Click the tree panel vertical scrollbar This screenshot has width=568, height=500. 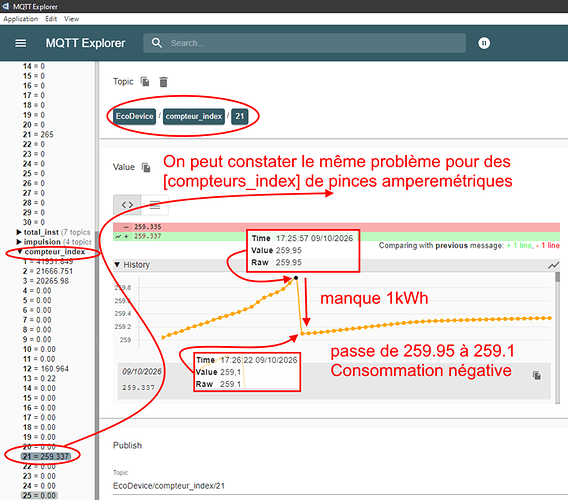[x=97, y=281]
